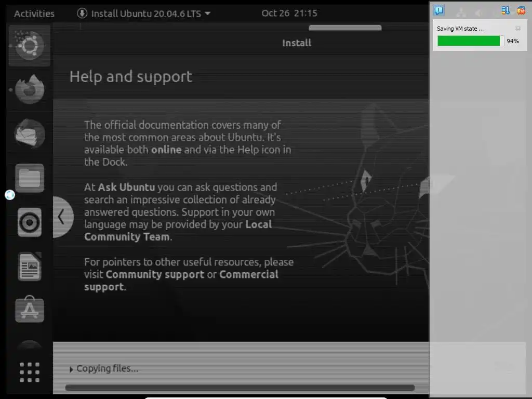Visit the Community support link
This screenshot has width=532, height=399.
[x=155, y=274]
